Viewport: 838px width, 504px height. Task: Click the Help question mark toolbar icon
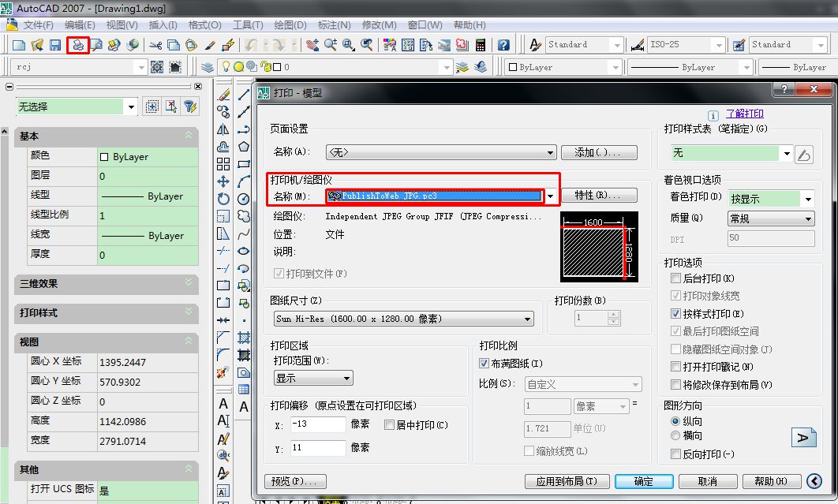[x=503, y=45]
